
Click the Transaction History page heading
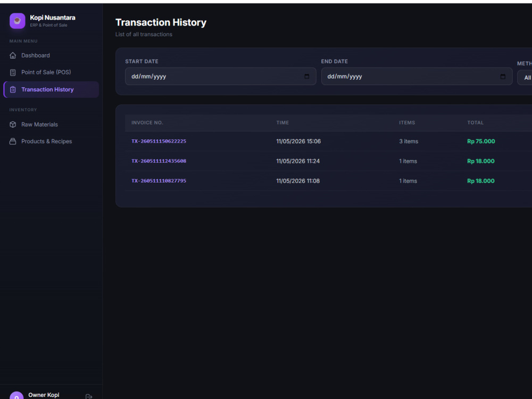(x=161, y=22)
